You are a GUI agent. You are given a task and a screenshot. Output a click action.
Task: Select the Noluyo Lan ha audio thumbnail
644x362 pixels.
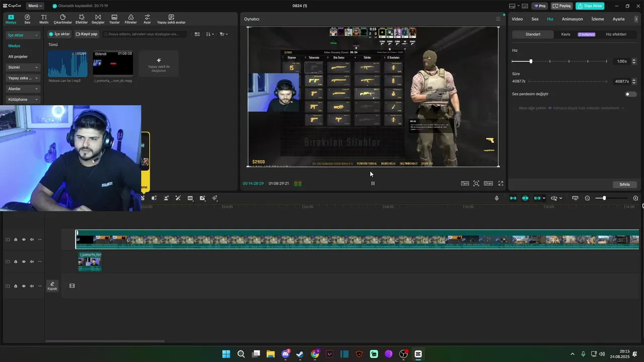click(x=67, y=63)
